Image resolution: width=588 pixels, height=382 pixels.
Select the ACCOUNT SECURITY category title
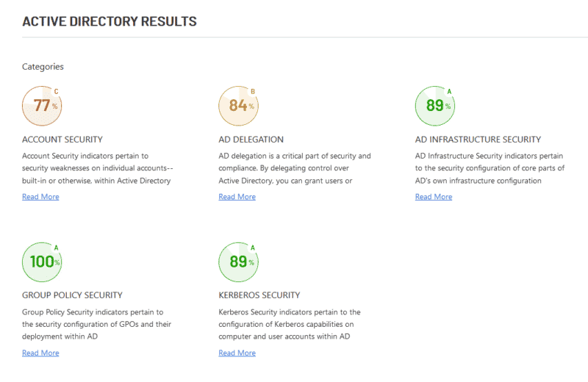pos(62,140)
